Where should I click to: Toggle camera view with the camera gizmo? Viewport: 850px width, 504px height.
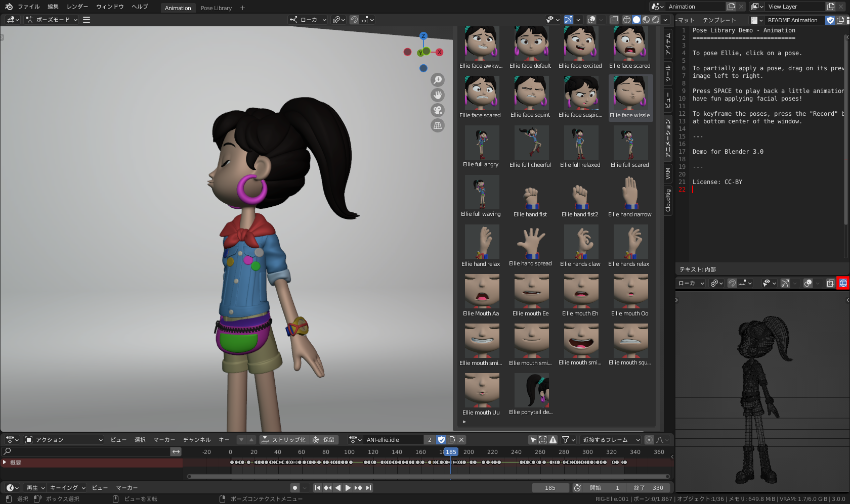438,110
